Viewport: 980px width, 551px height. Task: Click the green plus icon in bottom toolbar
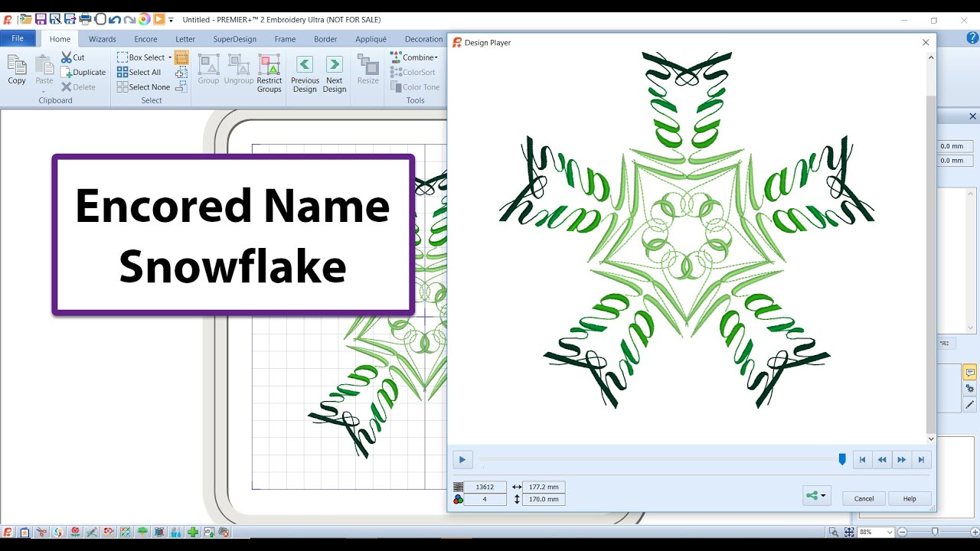(x=193, y=532)
